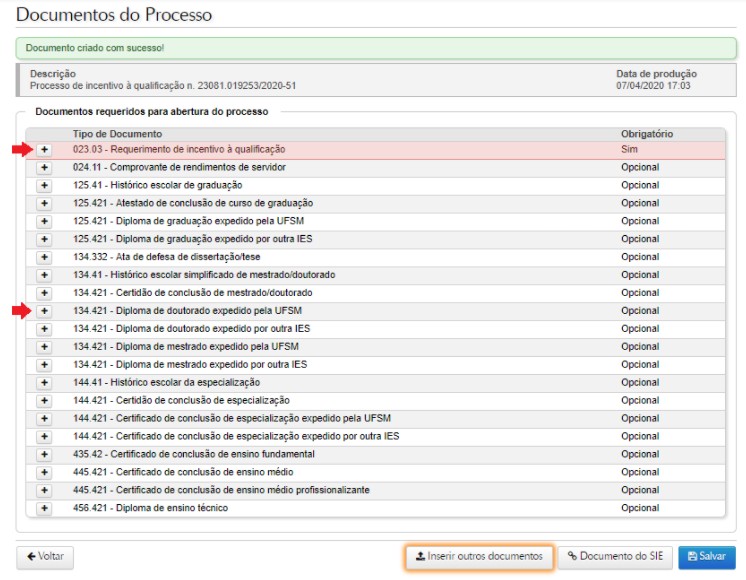Click Inserir outros documentos button

click(479, 557)
